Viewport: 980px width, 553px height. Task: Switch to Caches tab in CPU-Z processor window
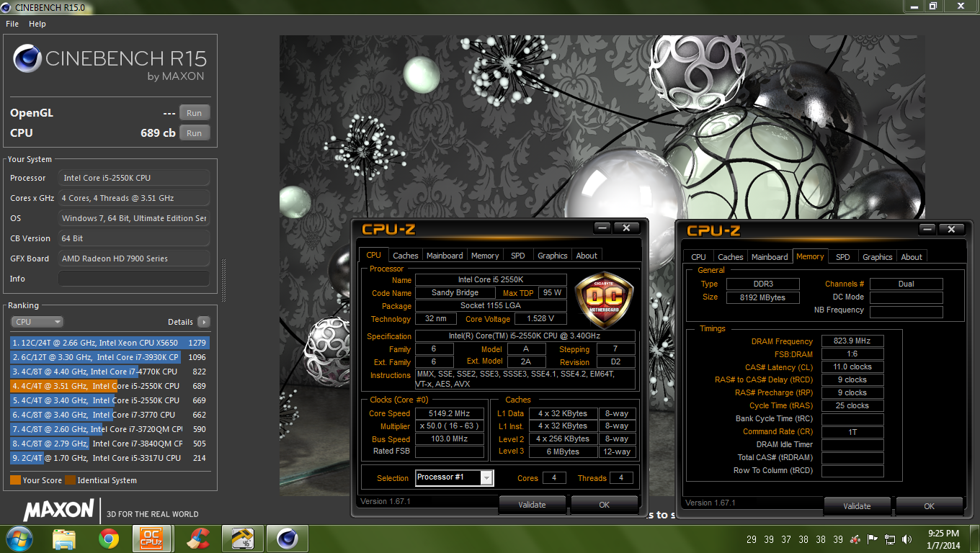pyautogui.click(x=406, y=256)
